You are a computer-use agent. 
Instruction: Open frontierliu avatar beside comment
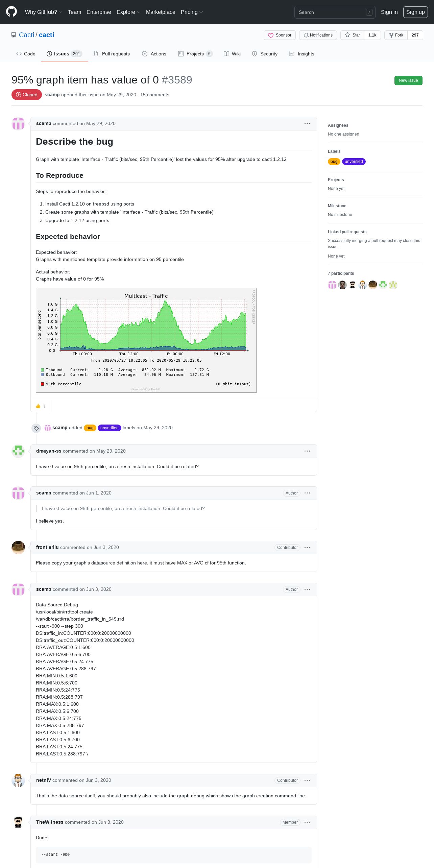click(x=18, y=548)
